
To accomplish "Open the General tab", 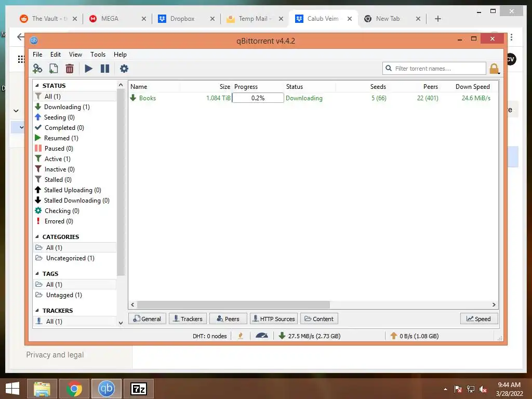I will [x=147, y=319].
